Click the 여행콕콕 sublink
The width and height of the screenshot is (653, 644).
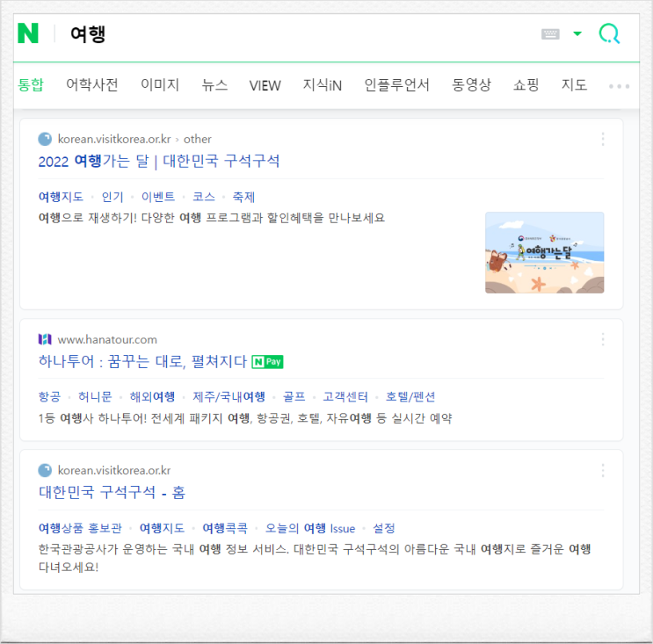coord(225,528)
